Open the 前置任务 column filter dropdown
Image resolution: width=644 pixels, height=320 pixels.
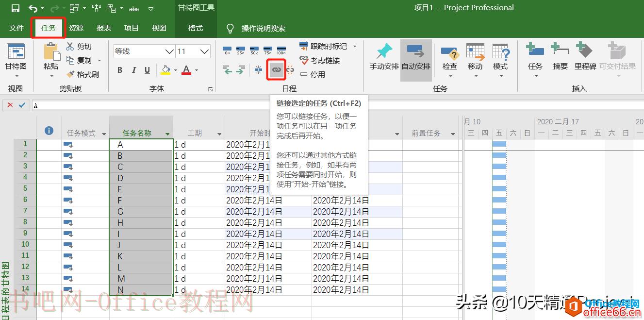[x=453, y=134]
